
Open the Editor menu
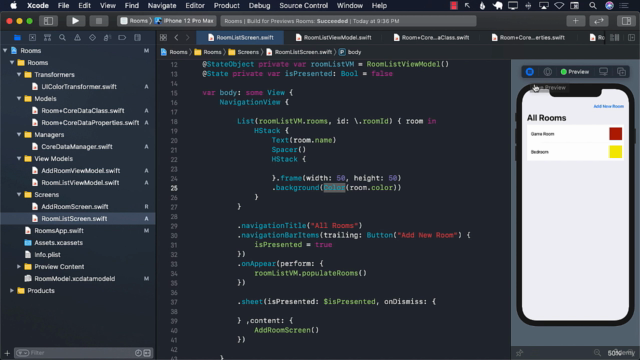[195, 6]
